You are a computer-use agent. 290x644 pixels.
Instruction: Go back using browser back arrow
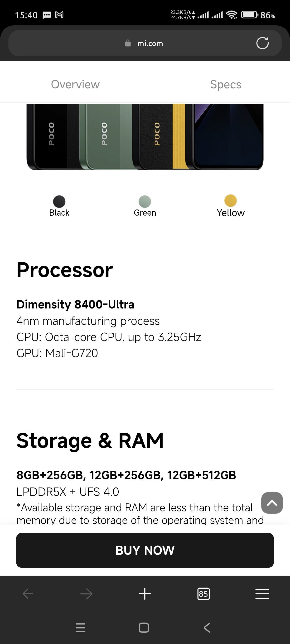point(28,594)
